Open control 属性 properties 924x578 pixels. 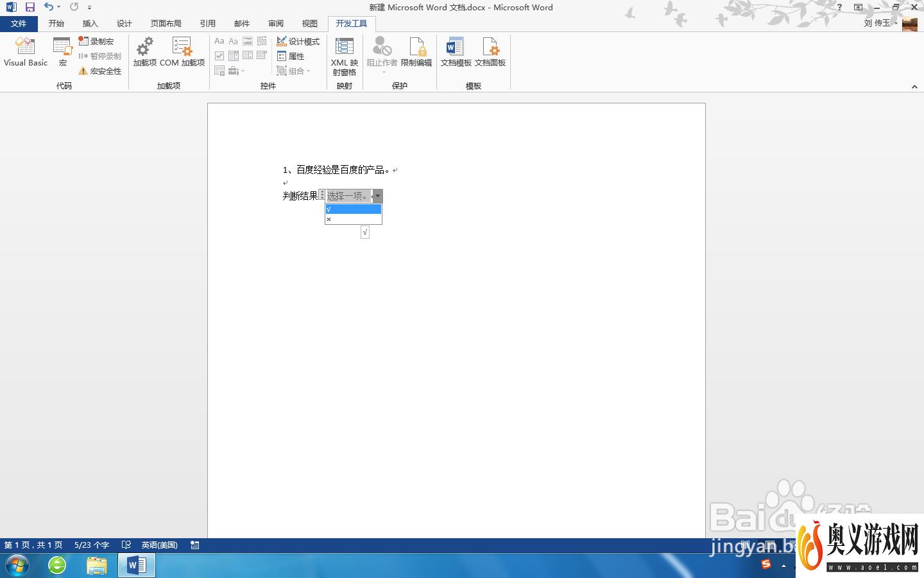click(291, 56)
